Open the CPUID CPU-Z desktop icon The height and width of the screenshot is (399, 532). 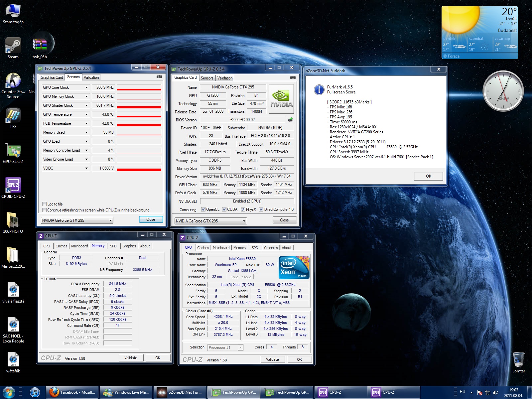(13, 185)
